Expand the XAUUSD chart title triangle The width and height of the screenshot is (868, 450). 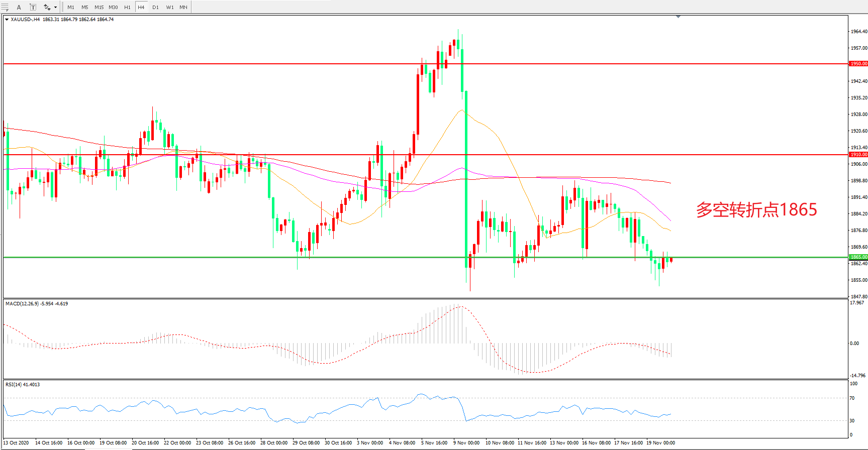(7, 20)
